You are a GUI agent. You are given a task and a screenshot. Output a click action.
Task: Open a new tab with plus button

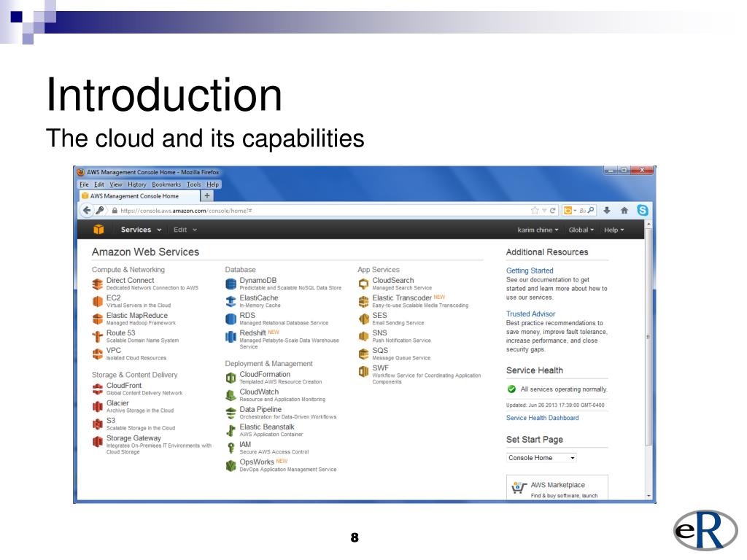[207, 195]
